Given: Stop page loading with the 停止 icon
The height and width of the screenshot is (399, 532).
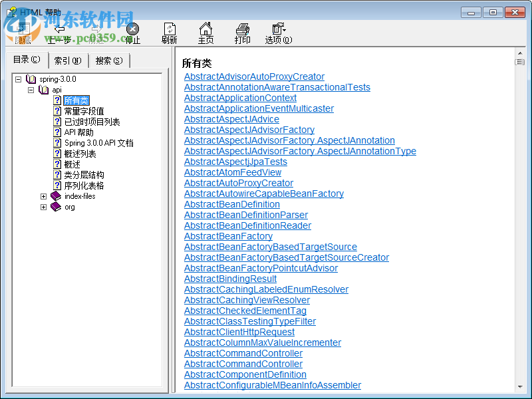Looking at the screenshot, I should point(132,29).
